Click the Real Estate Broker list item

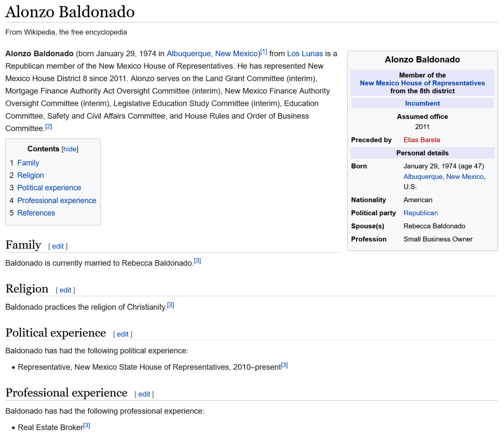coord(50,427)
